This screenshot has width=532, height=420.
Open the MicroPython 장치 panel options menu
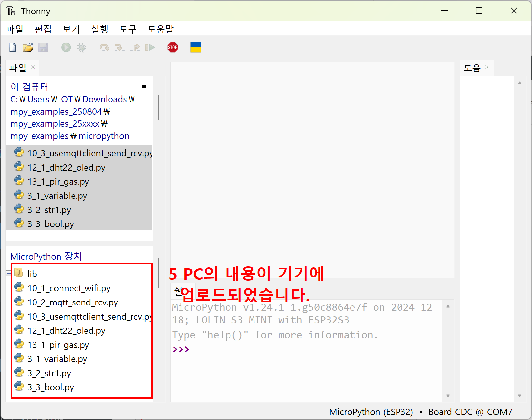tap(144, 256)
